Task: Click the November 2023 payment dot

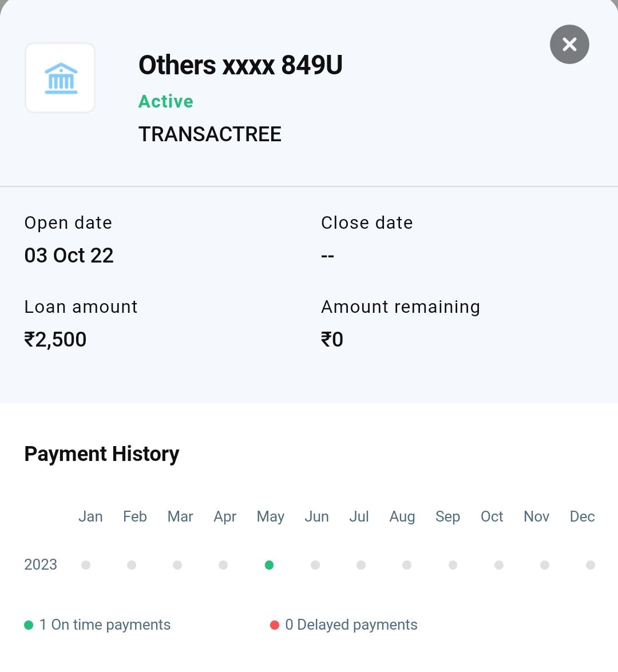Action: coord(545,565)
